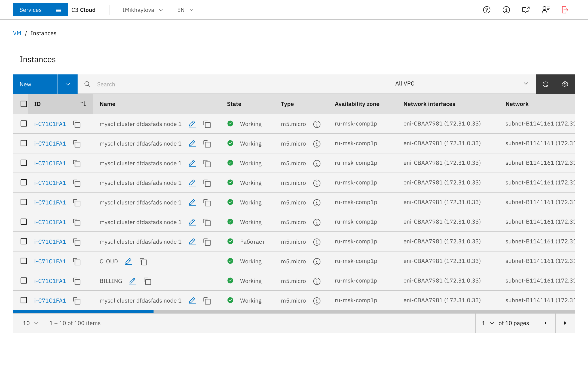
Task: Open the Services menu
Action: pos(40,10)
